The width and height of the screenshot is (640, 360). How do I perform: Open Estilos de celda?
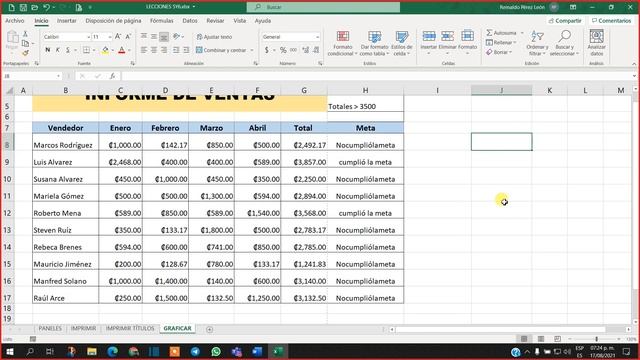tap(402, 43)
